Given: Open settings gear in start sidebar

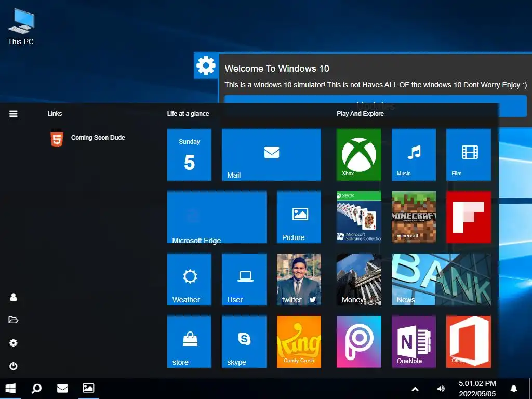Looking at the screenshot, I should pos(13,343).
